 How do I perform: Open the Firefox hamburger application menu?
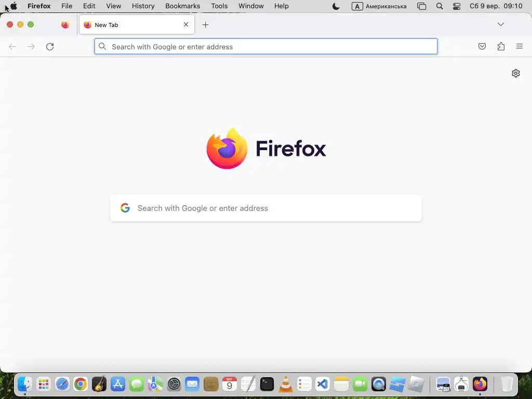coord(520,46)
